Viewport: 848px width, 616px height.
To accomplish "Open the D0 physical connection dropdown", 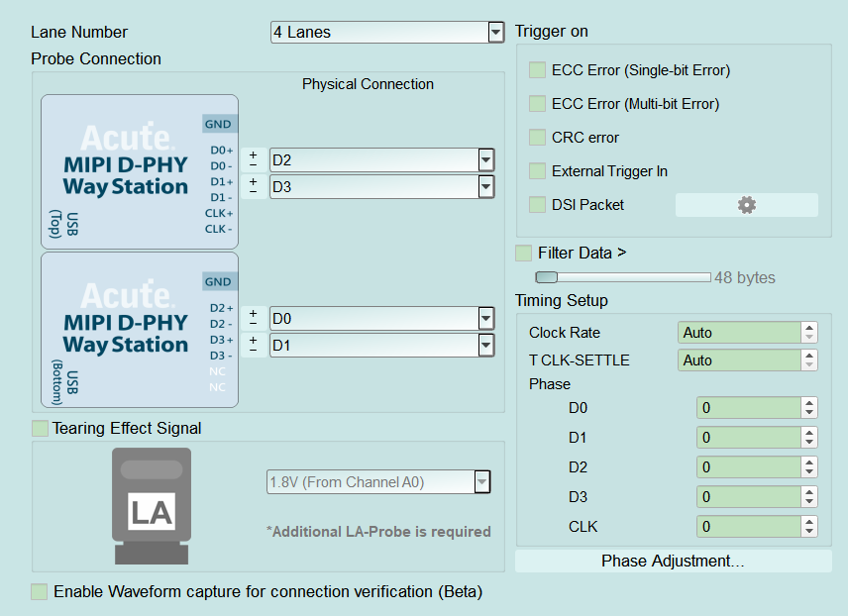I will coord(381,319).
